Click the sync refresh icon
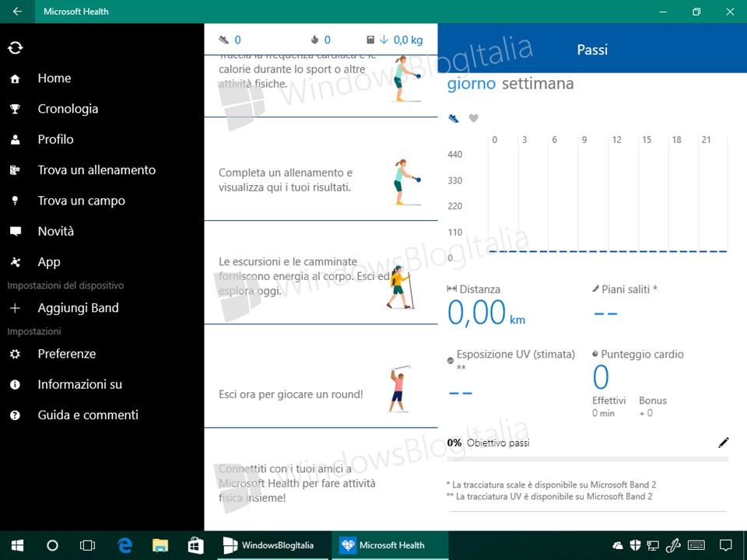The height and width of the screenshot is (560, 747). 16,47
